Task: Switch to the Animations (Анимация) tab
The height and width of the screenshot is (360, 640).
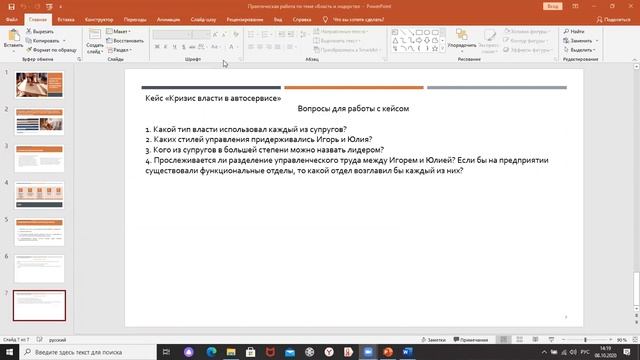Action: point(168,20)
